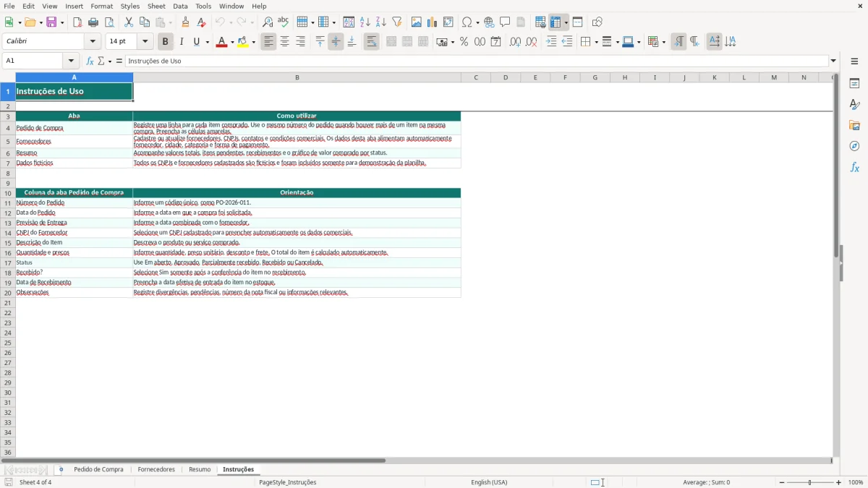This screenshot has height=488, width=868.
Task: Click the Merge and Center Cells icon
Action: (x=391, y=42)
